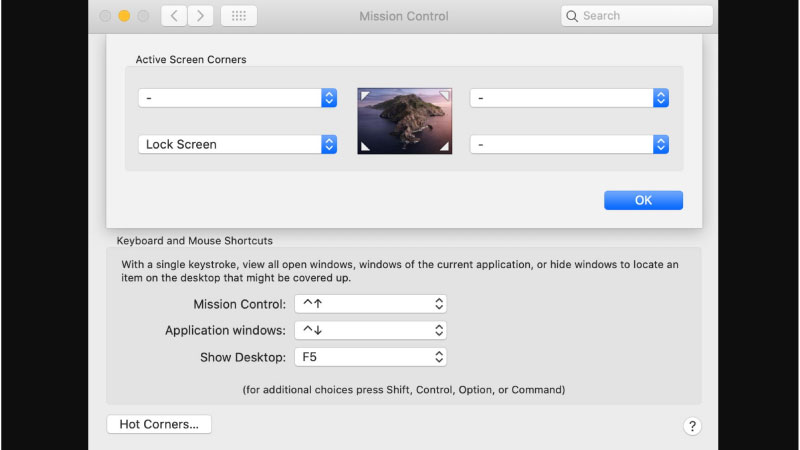The height and width of the screenshot is (450, 800).
Task: Open the bottom-right screen corner dropdown
Action: (x=568, y=144)
